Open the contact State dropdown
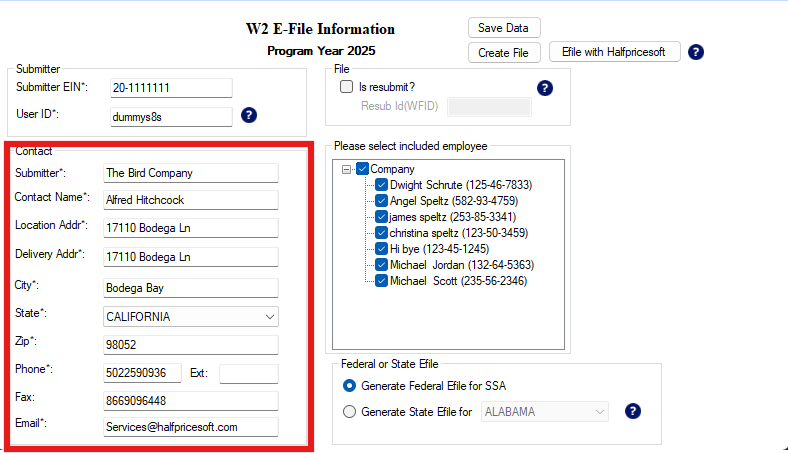 [x=268, y=317]
